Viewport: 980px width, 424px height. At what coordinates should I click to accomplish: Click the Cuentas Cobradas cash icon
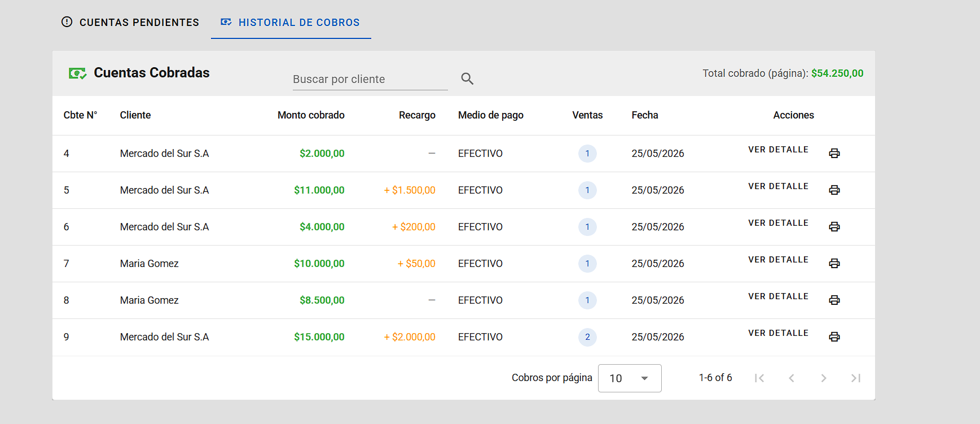point(77,73)
